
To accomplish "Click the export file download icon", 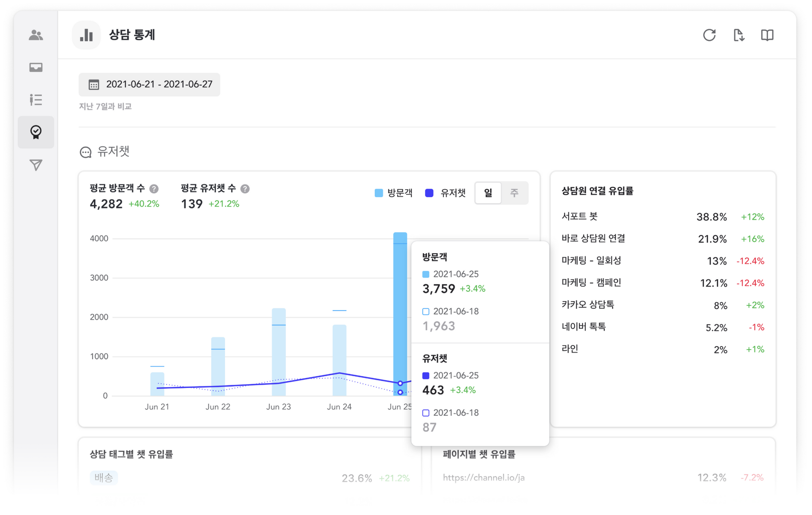I will click(739, 35).
